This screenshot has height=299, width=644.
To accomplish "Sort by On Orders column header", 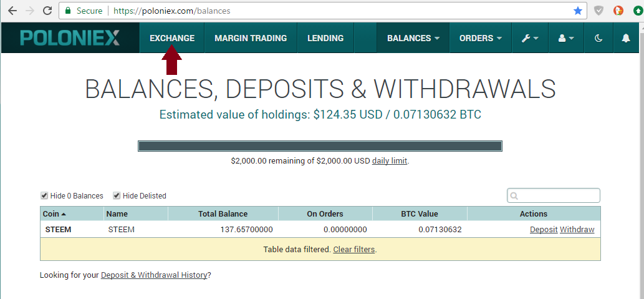I will pos(325,214).
